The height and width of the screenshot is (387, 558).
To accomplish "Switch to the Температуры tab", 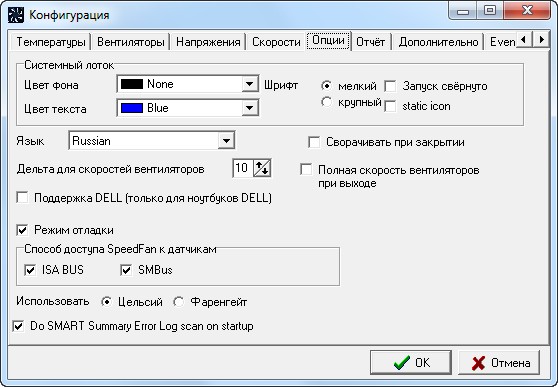I will point(51,42).
